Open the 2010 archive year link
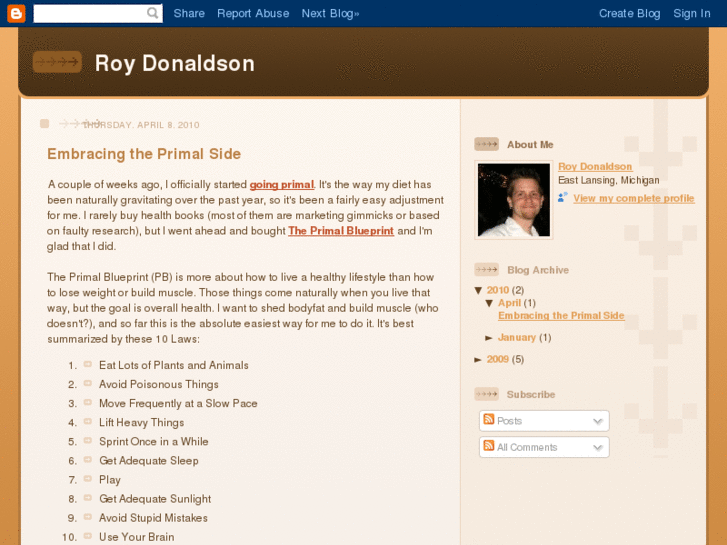Viewport: 727px width, 545px height. click(x=498, y=290)
